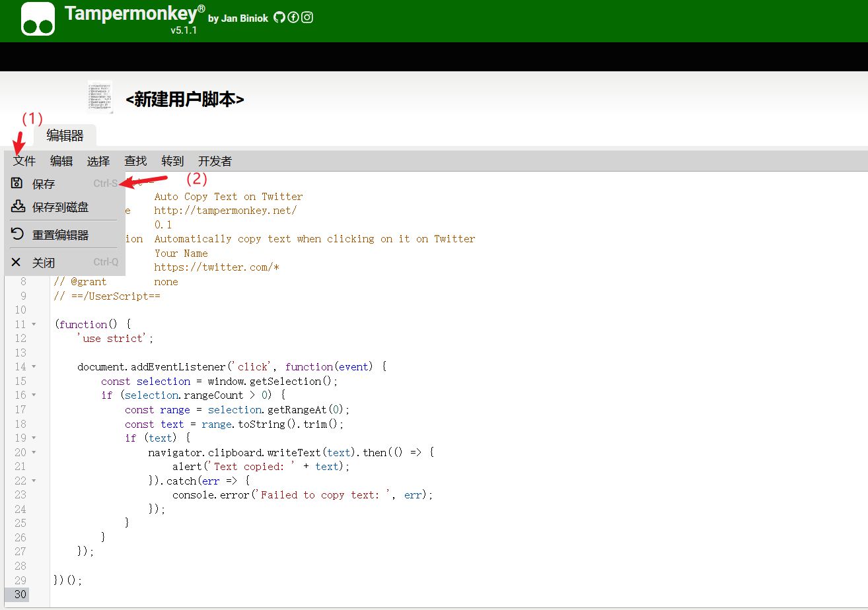Switch to the 编辑器 tab

pyautogui.click(x=65, y=135)
